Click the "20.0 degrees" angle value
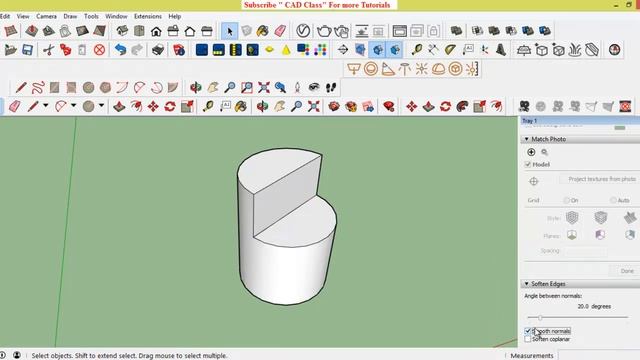 click(594, 306)
